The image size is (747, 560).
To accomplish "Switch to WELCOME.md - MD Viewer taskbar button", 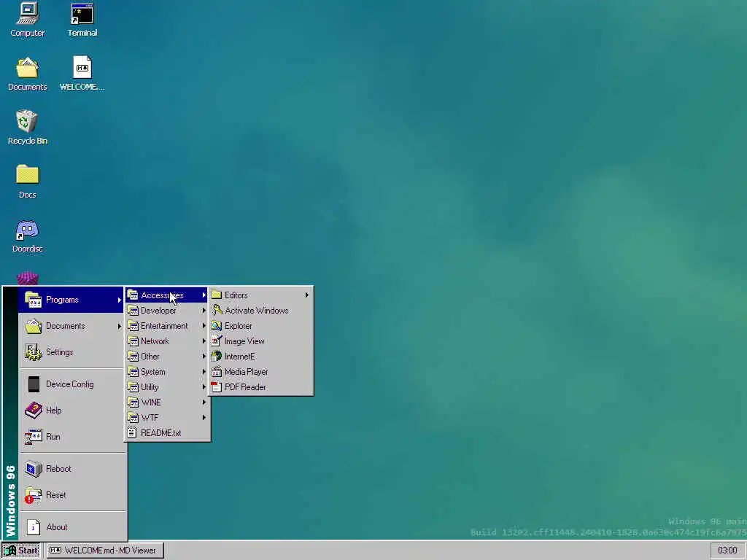I will pyautogui.click(x=104, y=551).
